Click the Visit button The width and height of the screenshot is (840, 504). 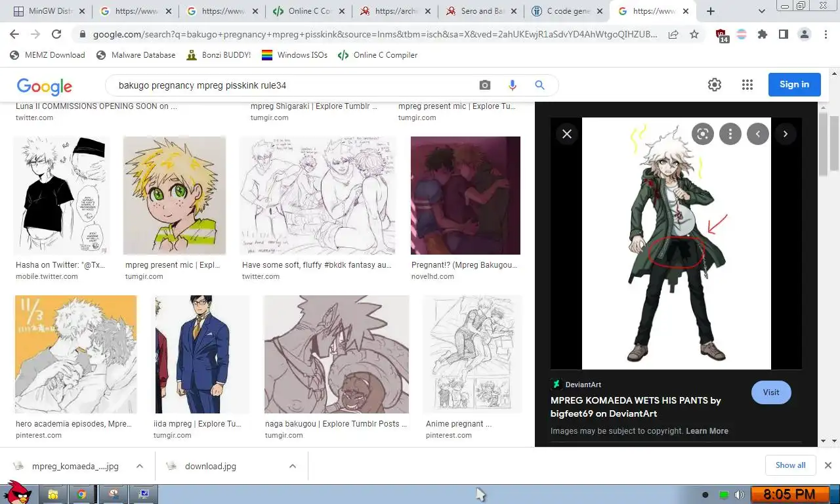pos(771,392)
